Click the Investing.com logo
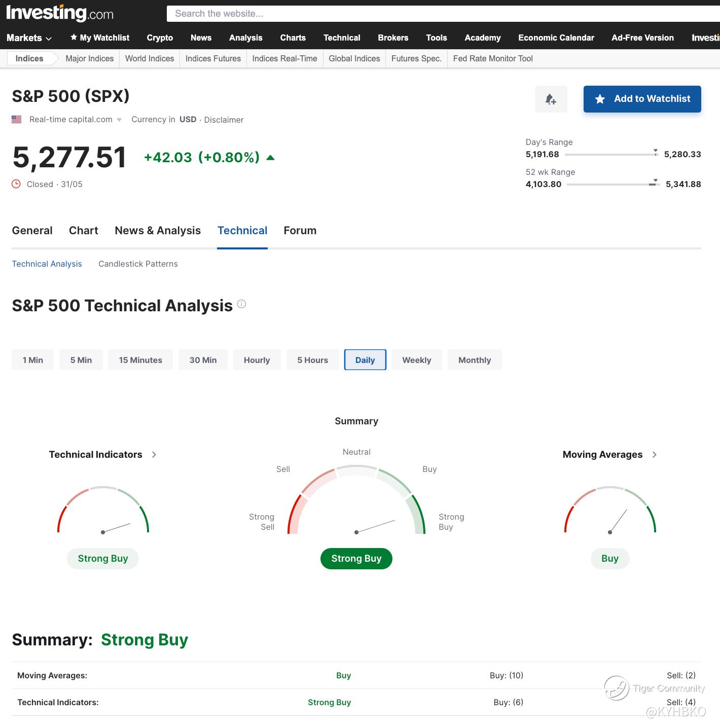The image size is (720, 728). tap(60, 13)
